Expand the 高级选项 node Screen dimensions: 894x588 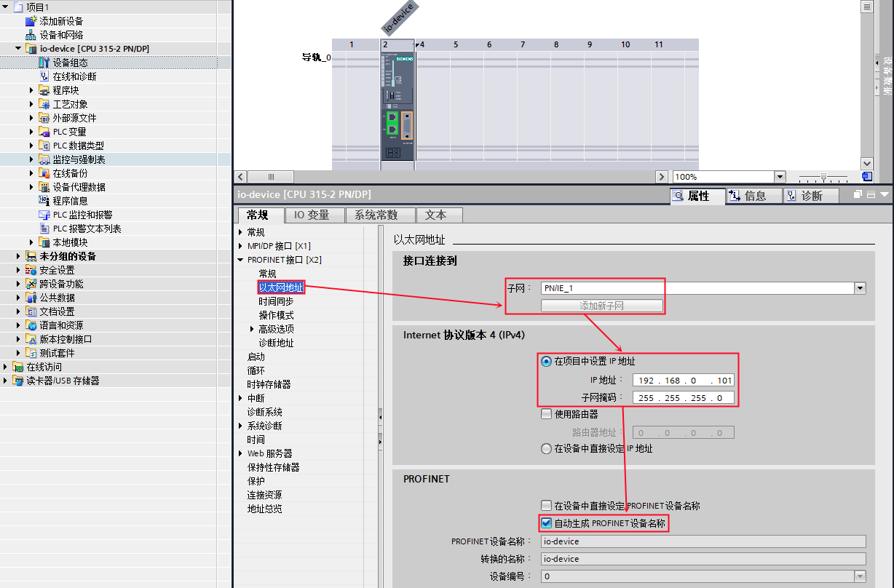pos(253,329)
